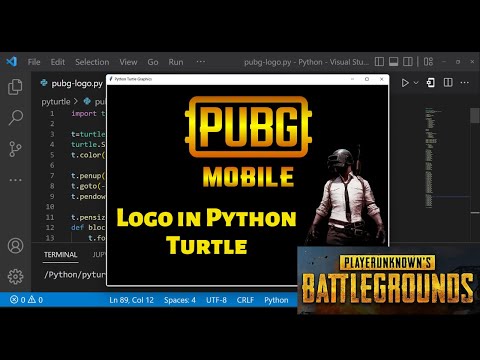Click import statement on line 1
The image size is (480, 360).
point(88,114)
